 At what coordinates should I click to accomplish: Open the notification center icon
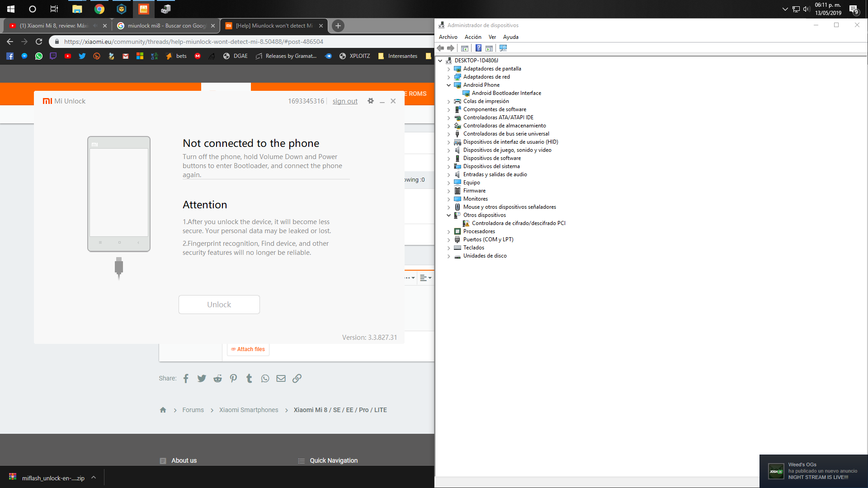pyautogui.click(x=854, y=9)
